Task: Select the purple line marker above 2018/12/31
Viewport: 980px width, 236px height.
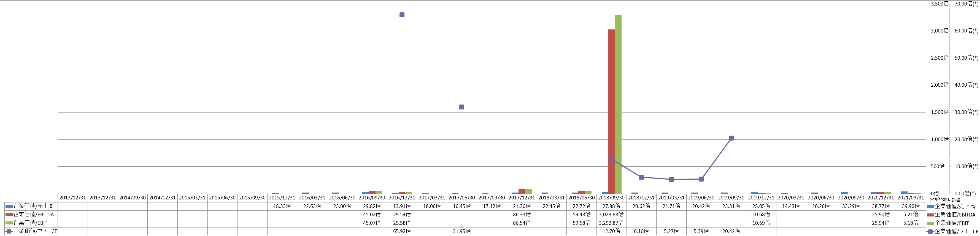Action: [641, 177]
